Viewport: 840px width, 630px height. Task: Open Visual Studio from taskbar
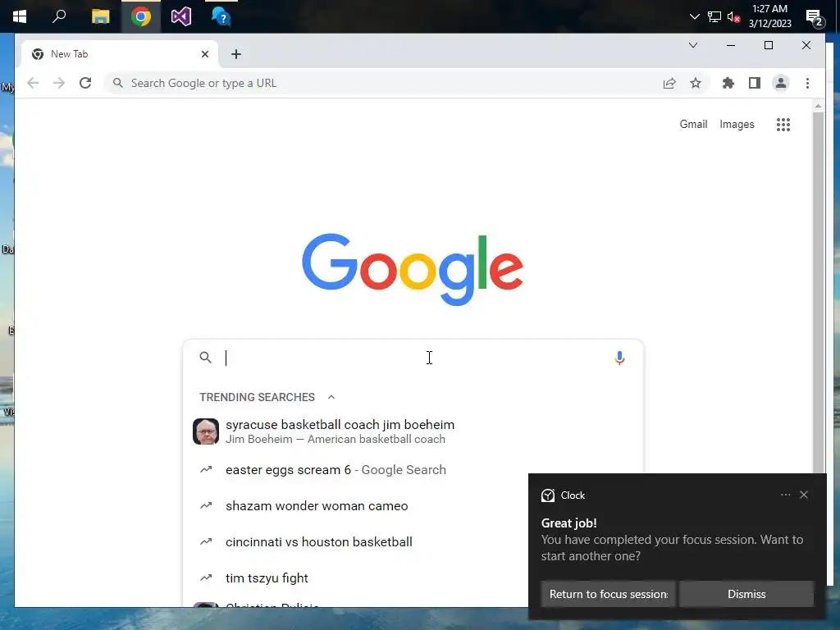(x=181, y=16)
